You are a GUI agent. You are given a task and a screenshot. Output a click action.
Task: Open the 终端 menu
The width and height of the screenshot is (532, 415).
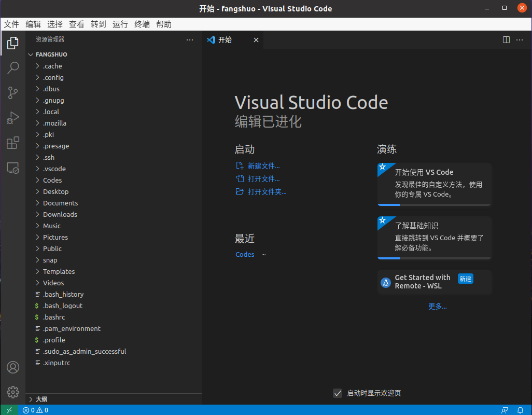[142, 24]
